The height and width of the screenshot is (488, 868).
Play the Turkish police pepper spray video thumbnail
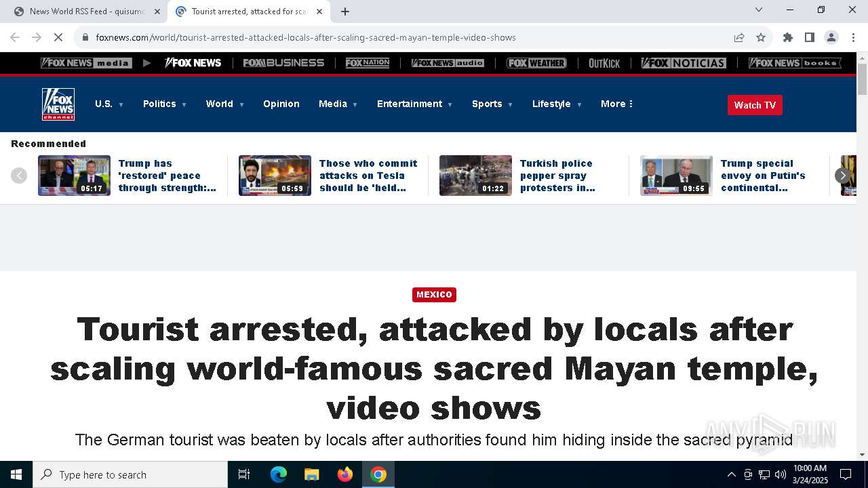(475, 176)
